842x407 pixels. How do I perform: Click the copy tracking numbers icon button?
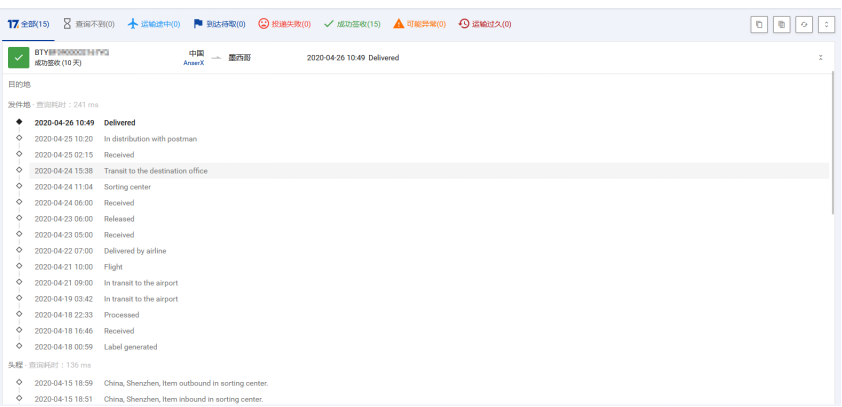coord(760,23)
